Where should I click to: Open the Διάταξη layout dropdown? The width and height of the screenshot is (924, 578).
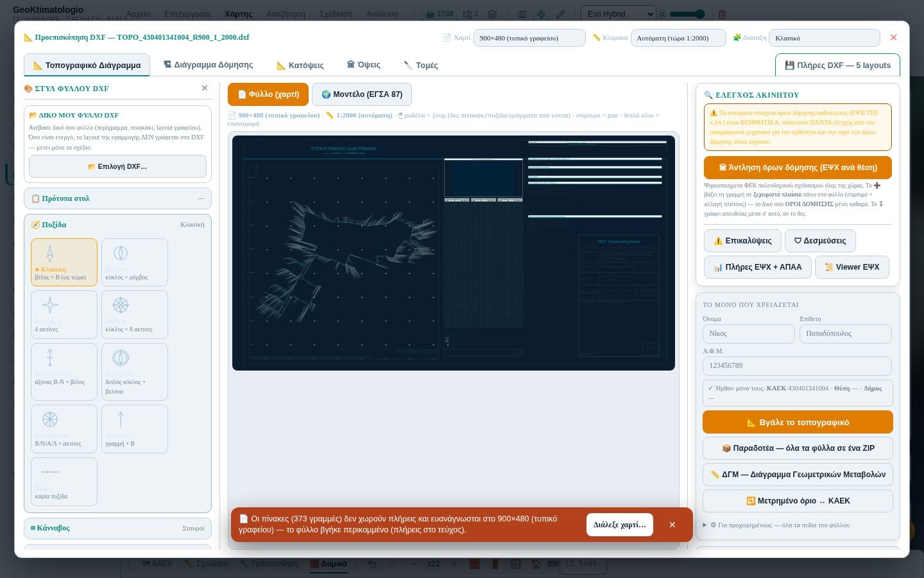tap(824, 38)
